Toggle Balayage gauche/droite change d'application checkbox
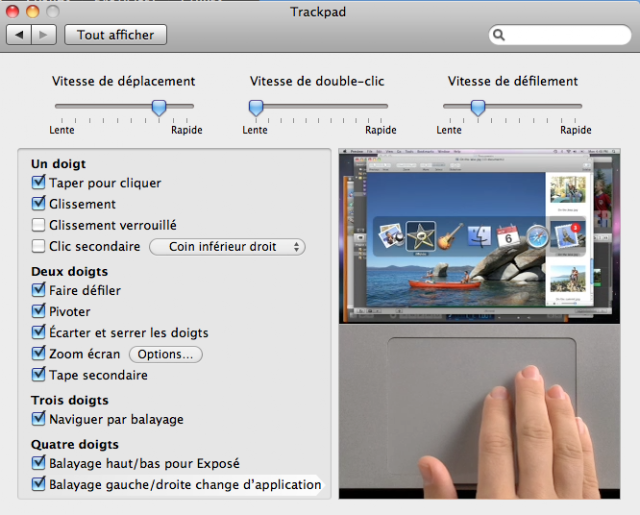 pyautogui.click(x=38, y=484)
